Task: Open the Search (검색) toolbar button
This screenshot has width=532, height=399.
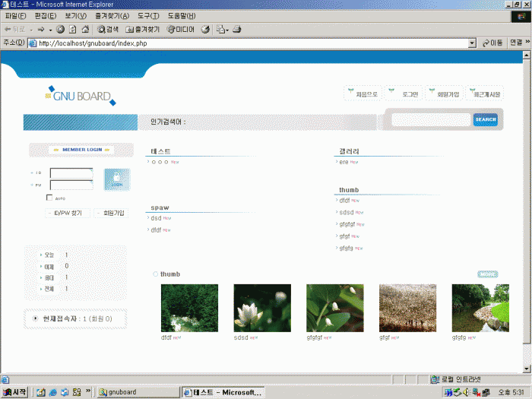Action: click(x=108, y=30)
